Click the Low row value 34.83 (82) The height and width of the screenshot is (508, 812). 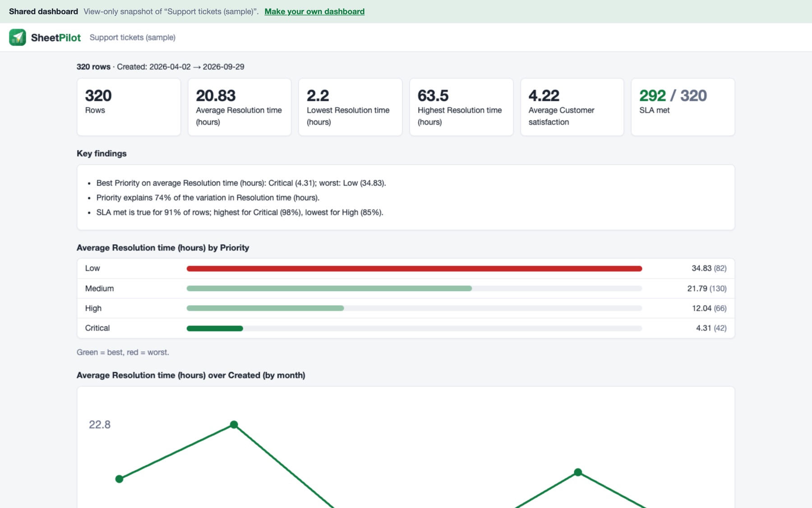pos(709,268)
